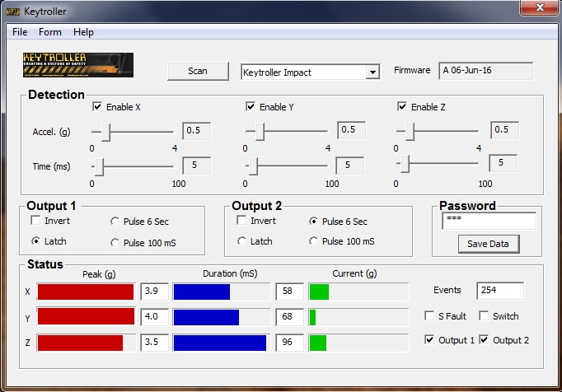Click the Save Data button

pyautogui.click(x=489, y=244)
